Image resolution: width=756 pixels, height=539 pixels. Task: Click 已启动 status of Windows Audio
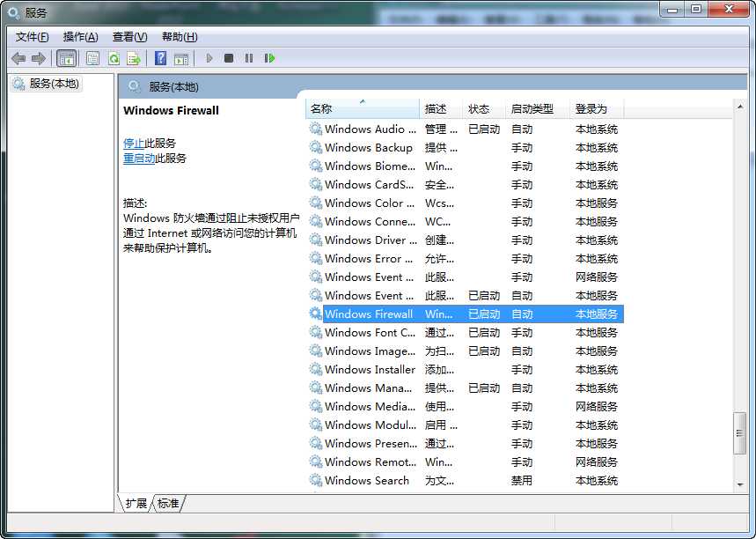(484, 129)
